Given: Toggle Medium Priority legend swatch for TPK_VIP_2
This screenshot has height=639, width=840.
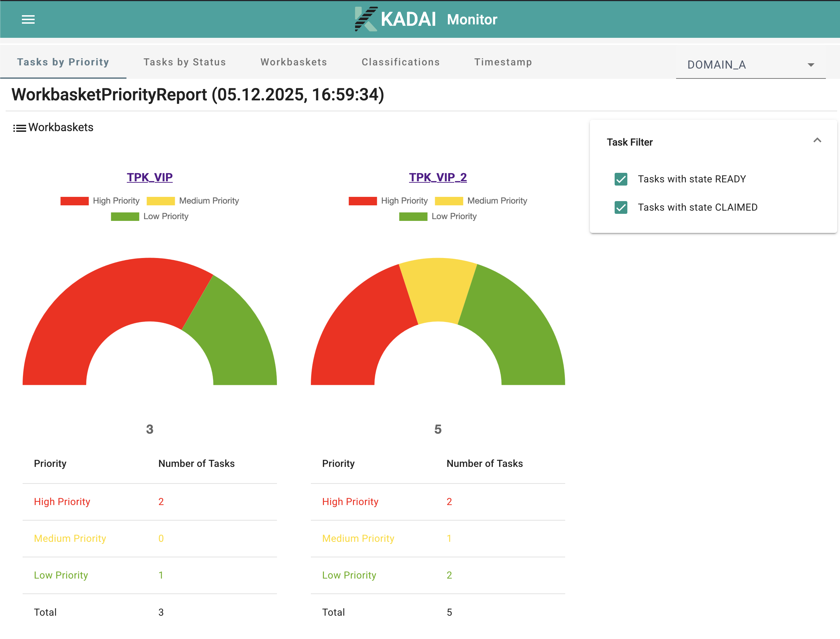Looking at the screenshot, I should [x=449, y=201].
